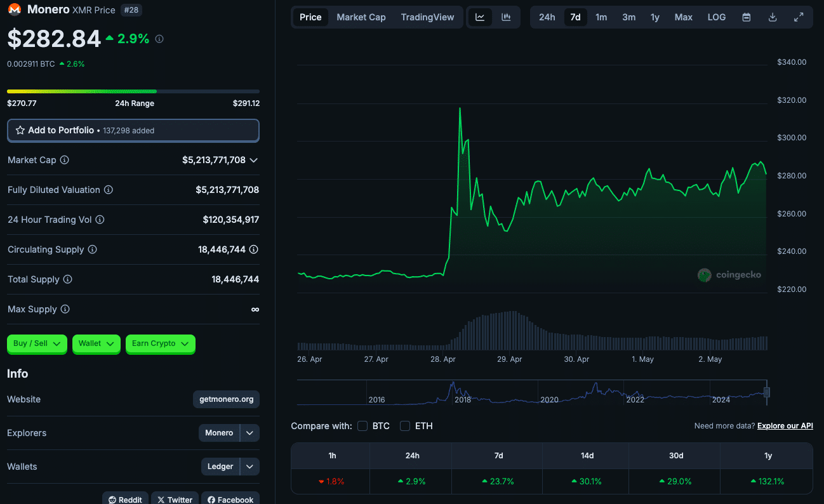Select 24h time range
This screenshot has width=824, height=504.
pos(547,17)
